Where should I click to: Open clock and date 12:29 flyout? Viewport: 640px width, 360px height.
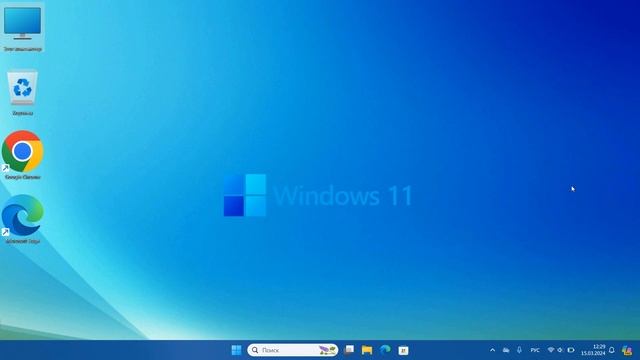[593, 350]
